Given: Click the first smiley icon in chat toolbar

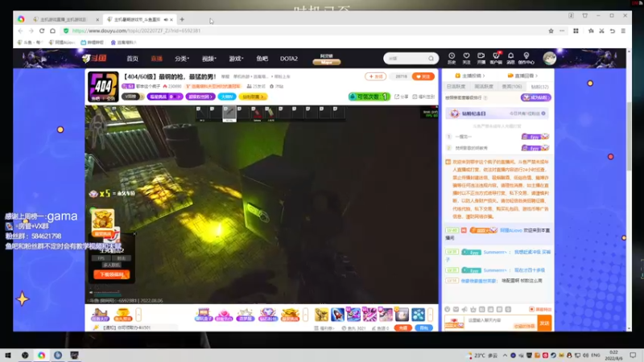Looking at the screenshot, I should click(448, 309).
